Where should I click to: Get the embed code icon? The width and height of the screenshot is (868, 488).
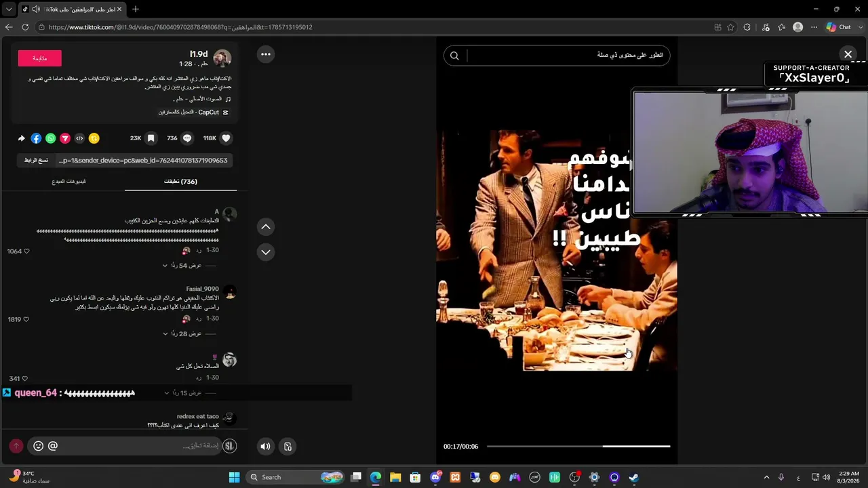(x=79, y=138)
